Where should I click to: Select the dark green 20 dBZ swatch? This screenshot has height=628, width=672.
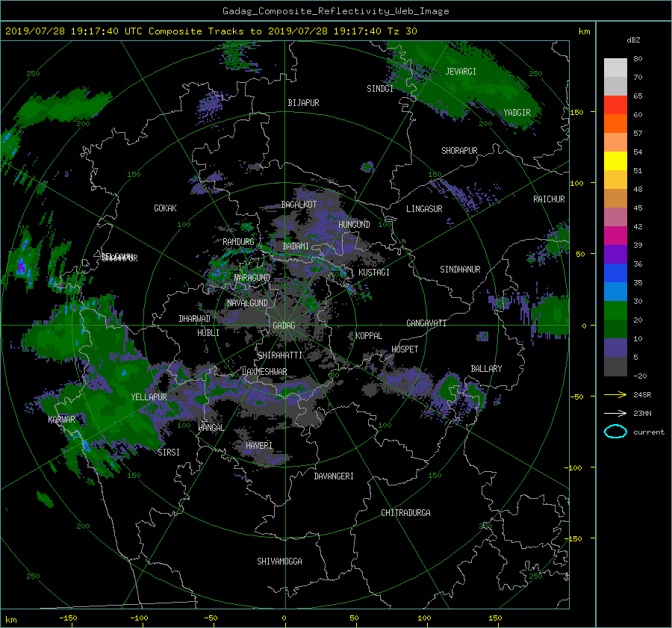pos(615,329)
